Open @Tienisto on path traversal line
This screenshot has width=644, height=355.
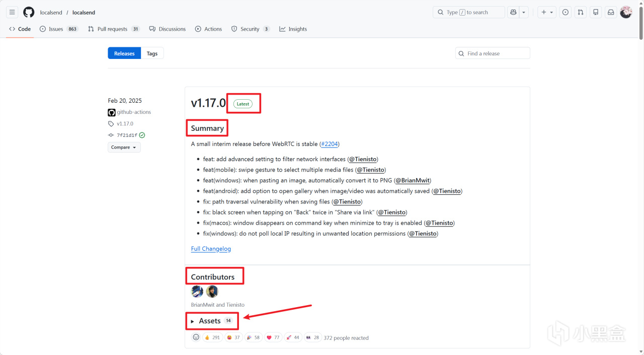pos(347,201)
